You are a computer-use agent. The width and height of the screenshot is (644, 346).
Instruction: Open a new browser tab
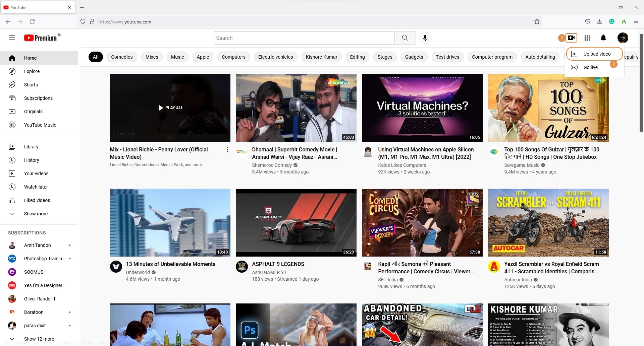(82, 7)
